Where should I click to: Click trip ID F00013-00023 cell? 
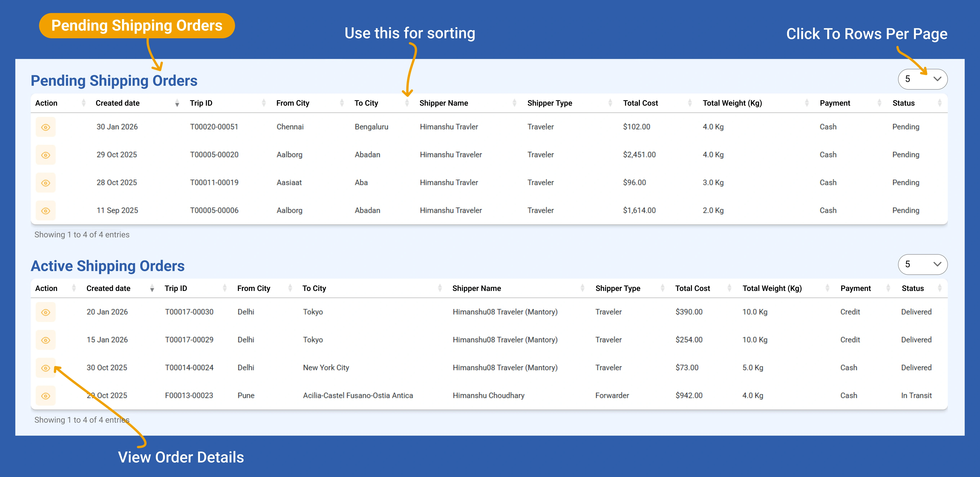(x=189, y=396)
